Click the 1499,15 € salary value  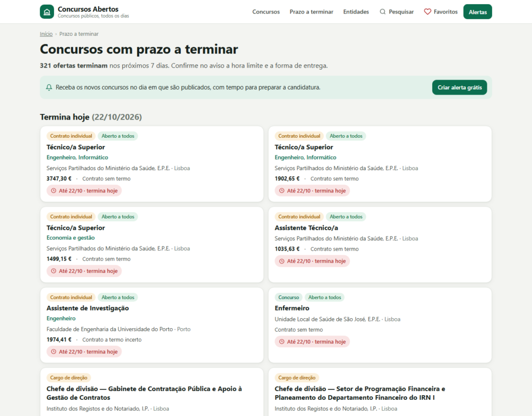tap(59, 259)
